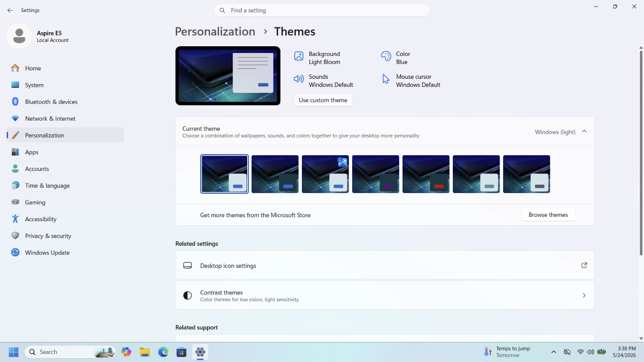Open the taskbar clock showing 3:38 PM

(x=624, y=352)
